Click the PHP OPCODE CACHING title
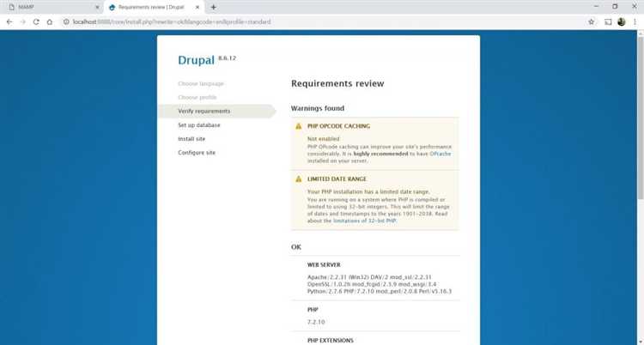This screenshot has height=345, width=644. pyautogui.click(x=339, y=126)
